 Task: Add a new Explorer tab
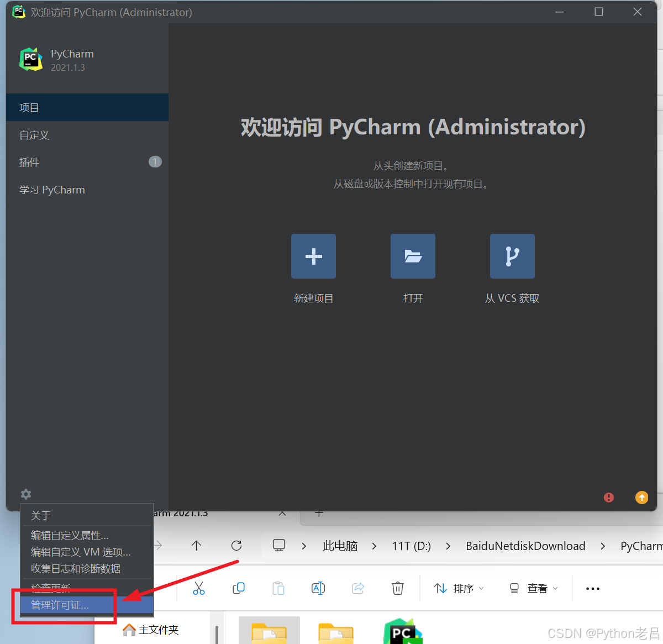coord(319,514)
